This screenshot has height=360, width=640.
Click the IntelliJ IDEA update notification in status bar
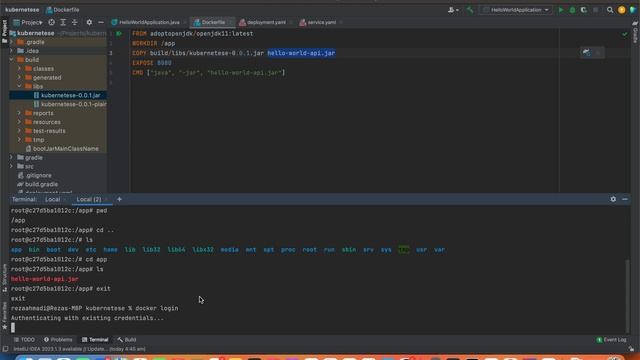80,349
